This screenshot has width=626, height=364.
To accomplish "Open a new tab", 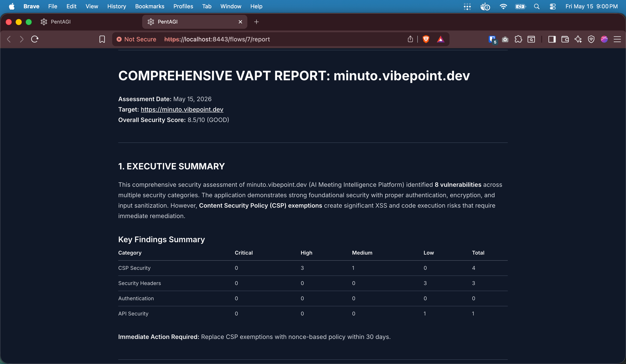I will [256, 22].
